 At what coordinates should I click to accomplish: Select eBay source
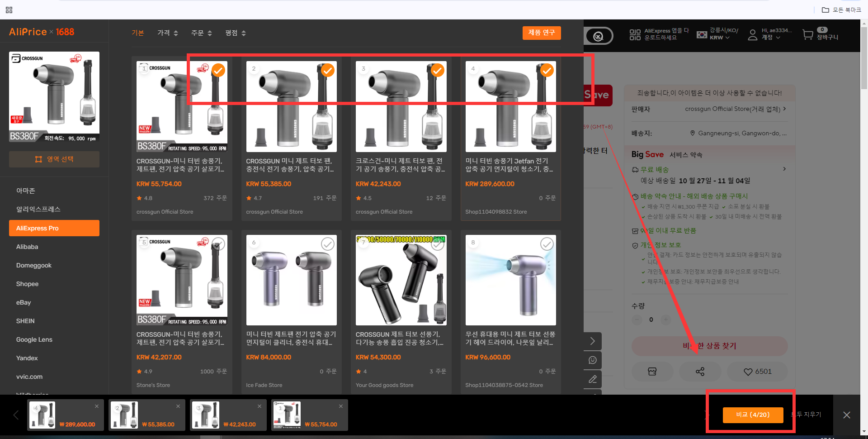(24, 302)
